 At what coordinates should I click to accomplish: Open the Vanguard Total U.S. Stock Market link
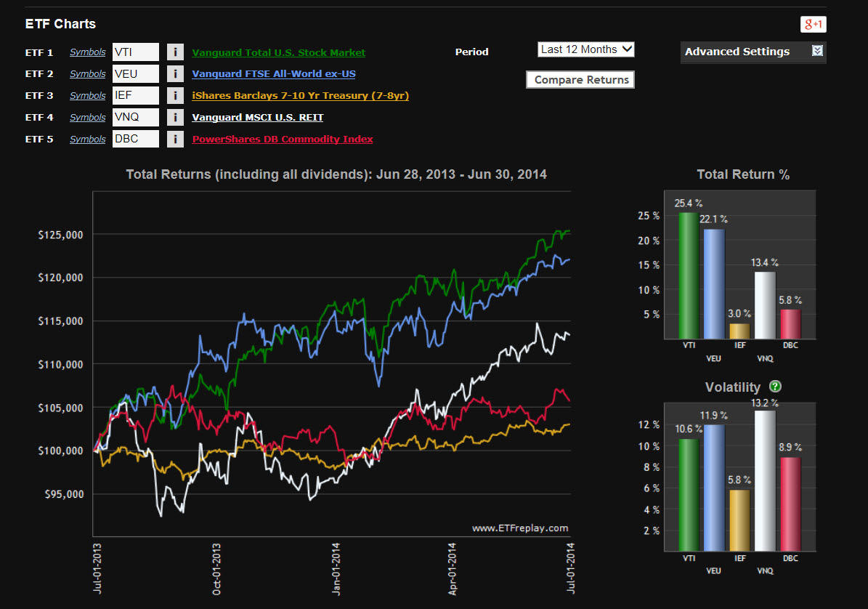point(278,52)
